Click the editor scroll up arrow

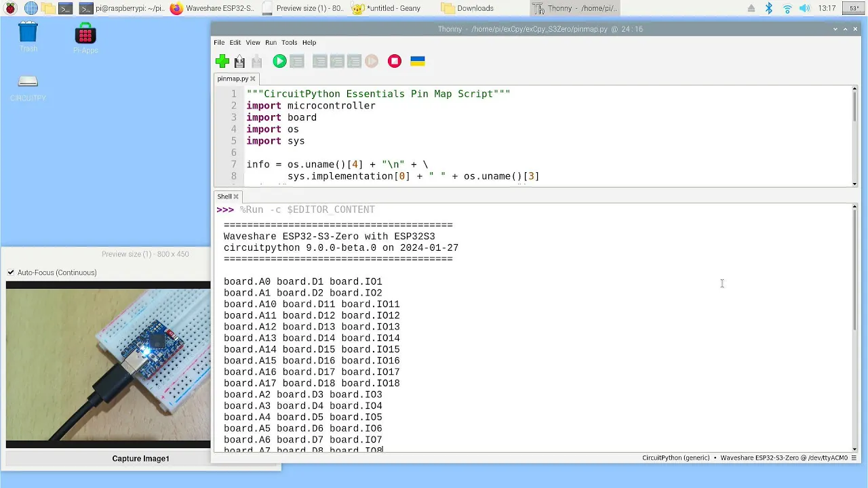[x=854, y=89]
